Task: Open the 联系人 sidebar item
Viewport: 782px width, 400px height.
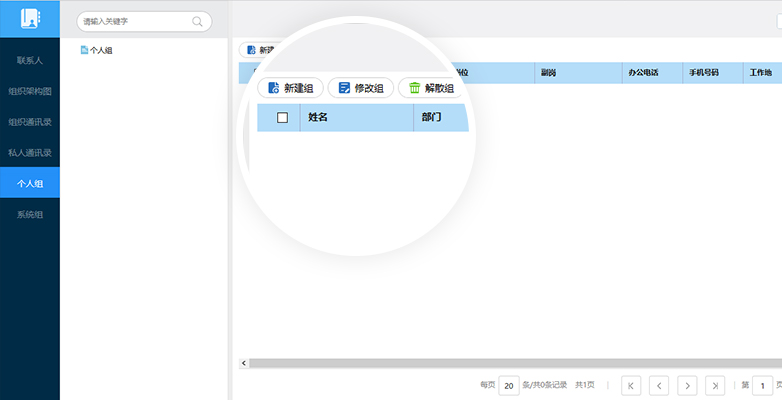Action: pos(29,60)
